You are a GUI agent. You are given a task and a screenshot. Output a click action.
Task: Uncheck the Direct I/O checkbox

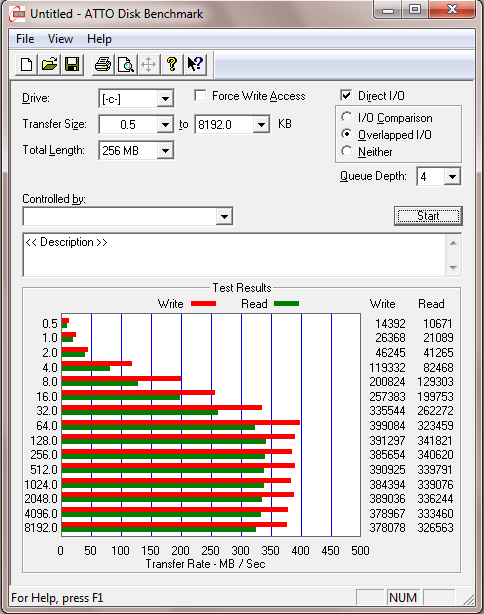[346, 96]
